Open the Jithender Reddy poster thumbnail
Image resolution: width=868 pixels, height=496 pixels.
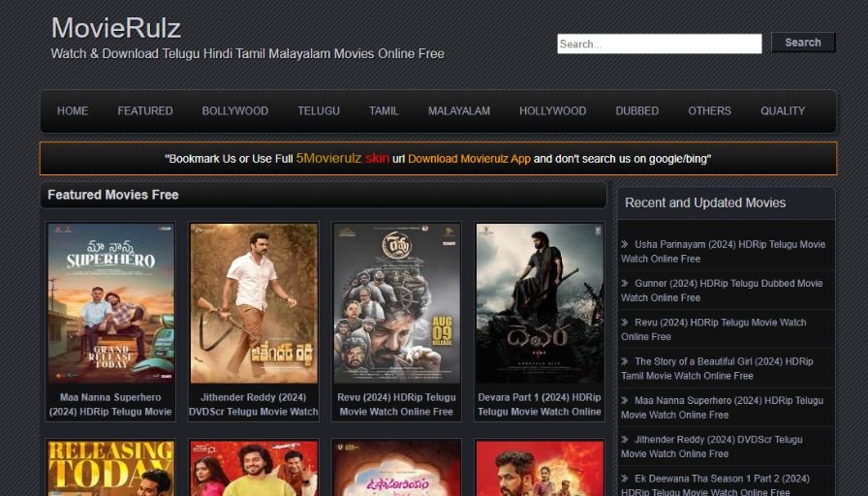pos(254,303)
